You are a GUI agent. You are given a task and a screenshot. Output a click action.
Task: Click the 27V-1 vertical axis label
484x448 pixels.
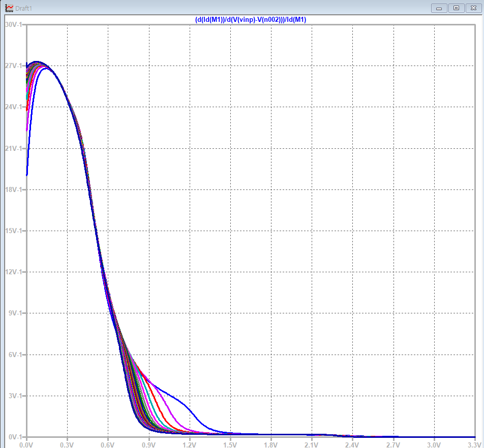click(x=14, y=66)
